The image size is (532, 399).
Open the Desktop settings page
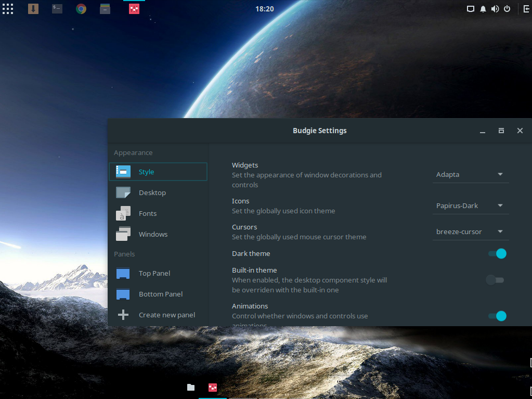pos(158,192)
